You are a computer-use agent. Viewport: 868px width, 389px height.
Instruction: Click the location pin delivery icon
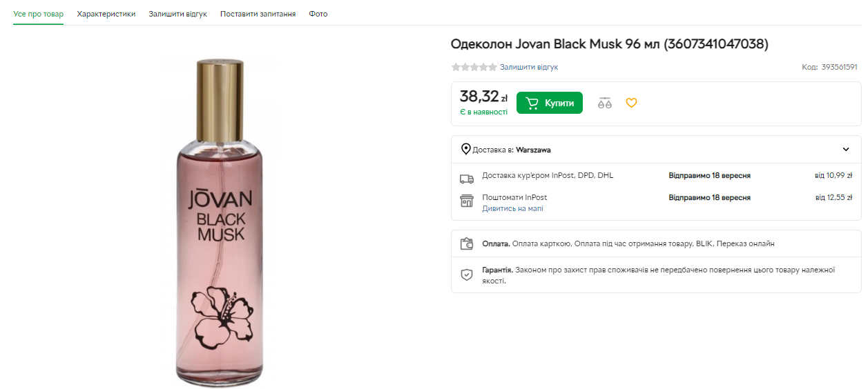tap(466, 149)
